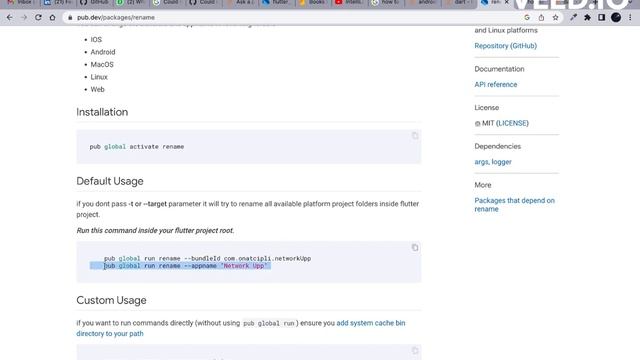Screen dimensions: 640x360
Task: Bookmark this page with the star
Action: pos(555,18)
